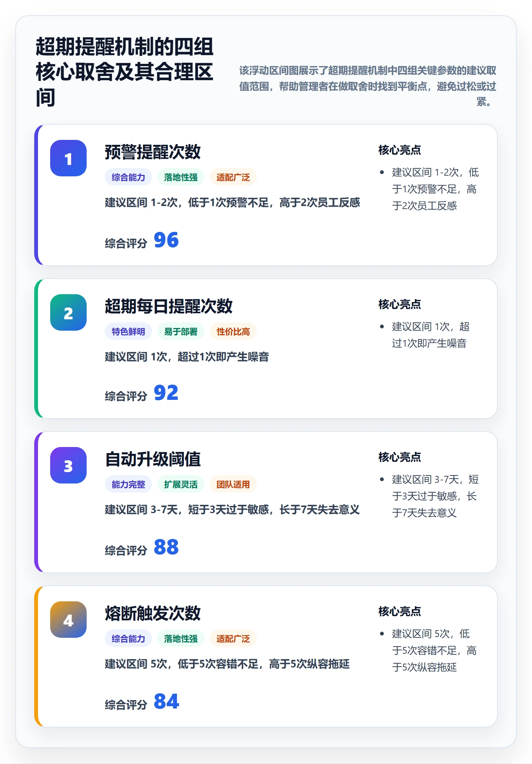Select the 熔断触发次数 card title

(153, 613)
